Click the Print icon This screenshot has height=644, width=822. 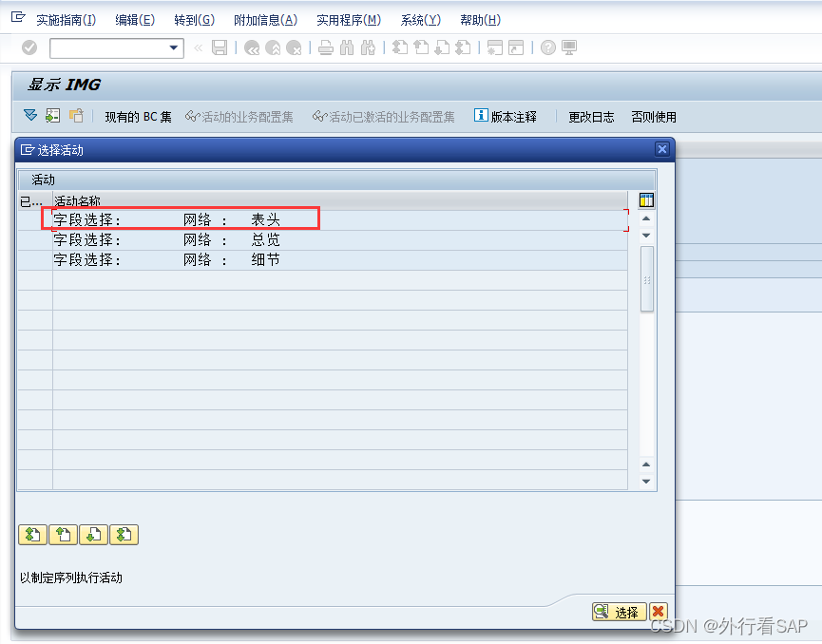[326, 48]
